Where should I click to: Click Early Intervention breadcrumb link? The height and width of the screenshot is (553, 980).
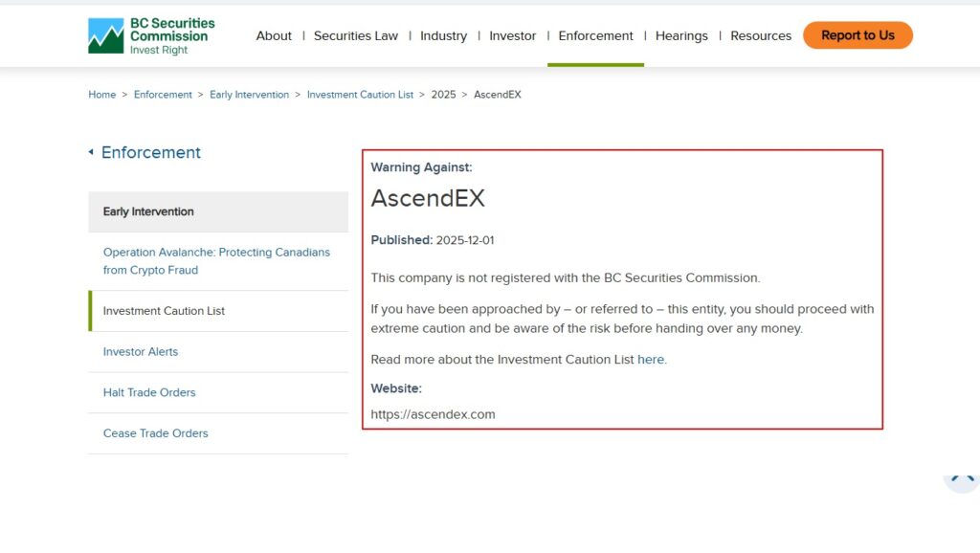(x=249, y=95)
